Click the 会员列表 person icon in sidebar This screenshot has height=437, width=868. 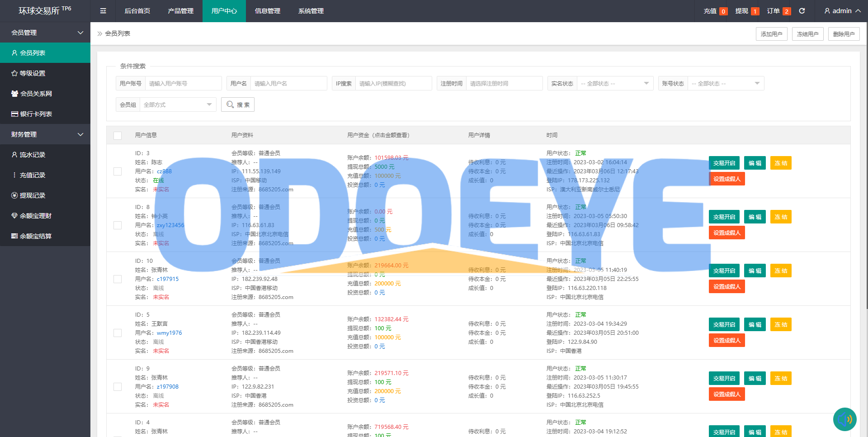pos(14,53)
